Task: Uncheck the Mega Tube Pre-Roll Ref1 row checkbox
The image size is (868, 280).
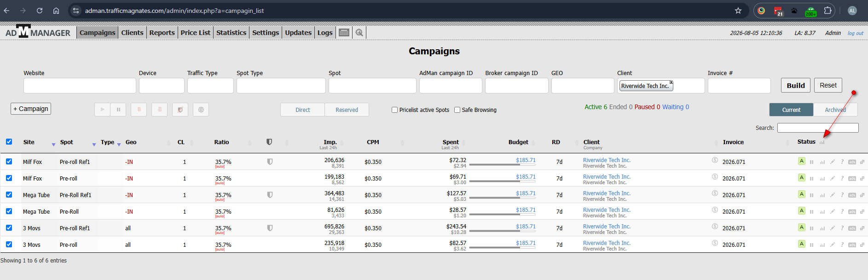Action: (9, 195)
